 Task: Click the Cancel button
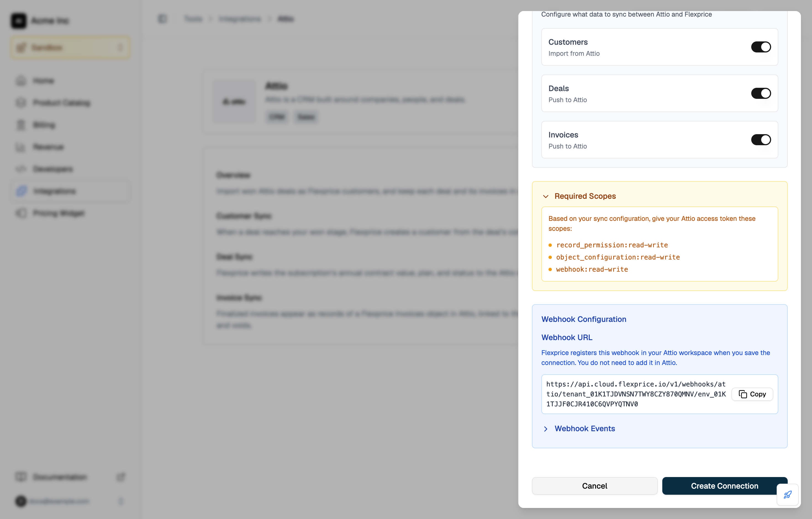tap(594, 486)
